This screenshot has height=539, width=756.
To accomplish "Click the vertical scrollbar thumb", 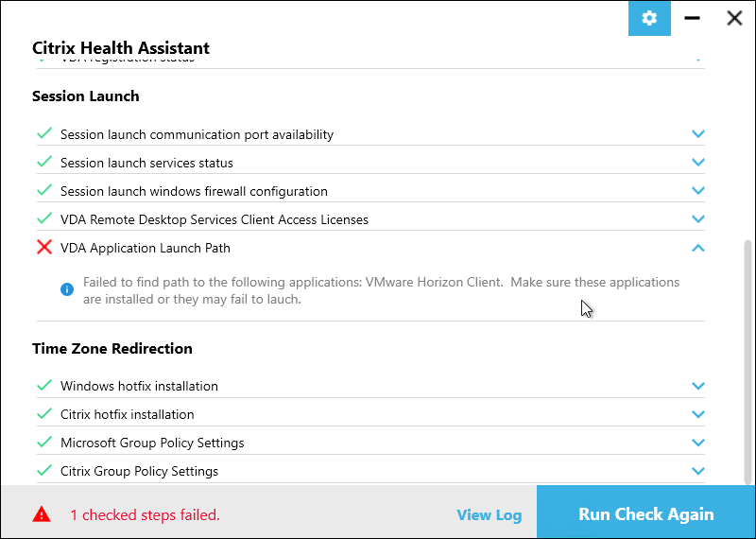I will point(748,361).
